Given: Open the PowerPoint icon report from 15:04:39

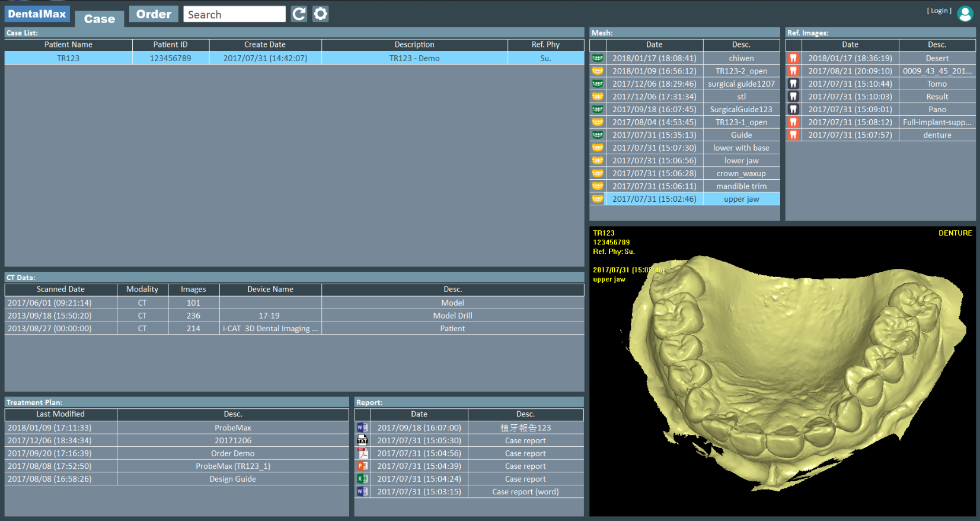Looking at the screenshot, I should point(362,466).
